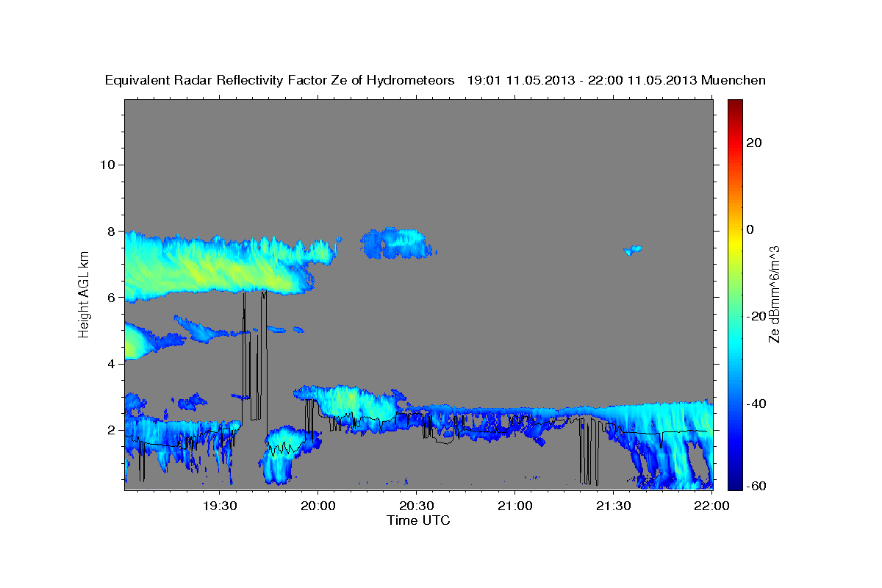The image size is (882, 588).
Task: Click the 21:30 time tick label
Action: click(613, 506)
